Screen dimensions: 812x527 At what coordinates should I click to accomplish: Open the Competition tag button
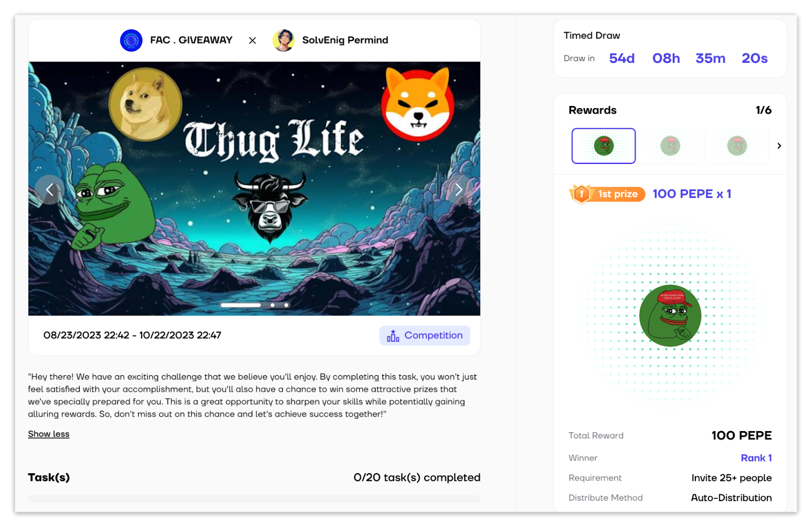click(x=425, y=336)
